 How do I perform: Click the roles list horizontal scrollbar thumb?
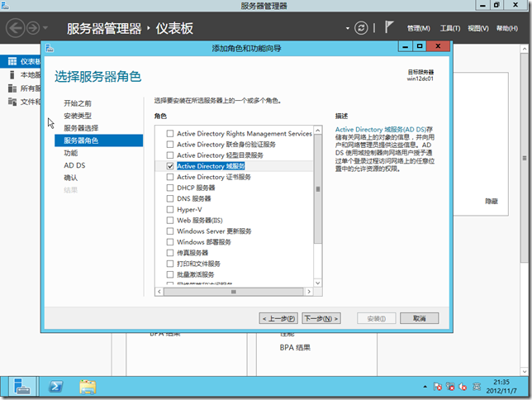(x=234, y=292)
